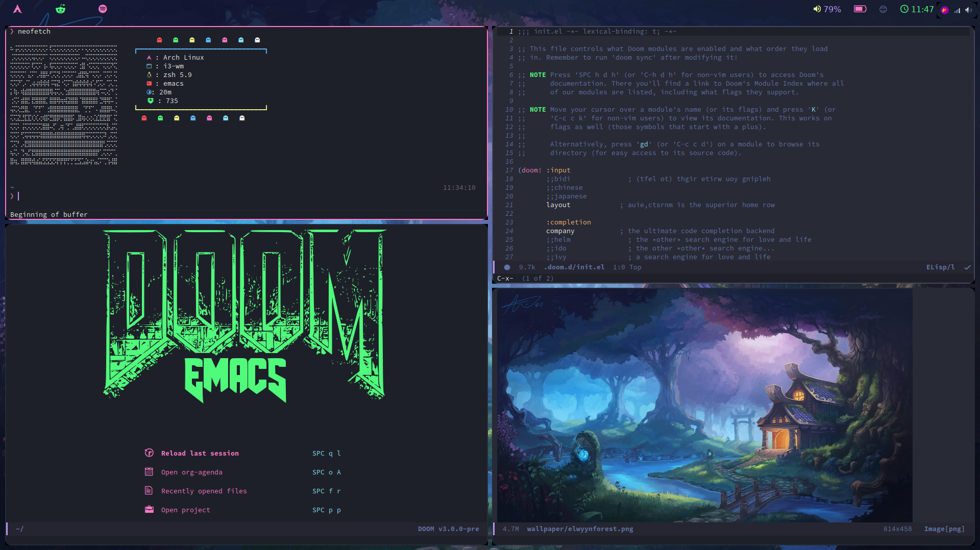Click the 'company' module line

[560, 231]
